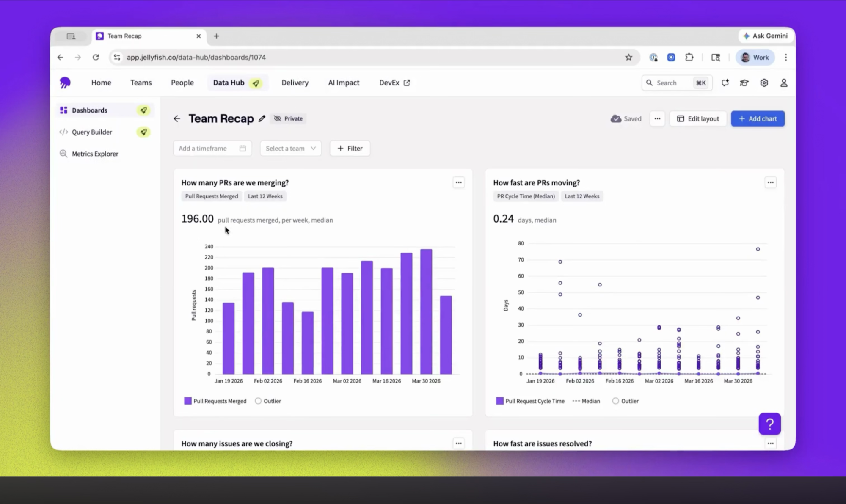Open the settings gear icon

764,83
